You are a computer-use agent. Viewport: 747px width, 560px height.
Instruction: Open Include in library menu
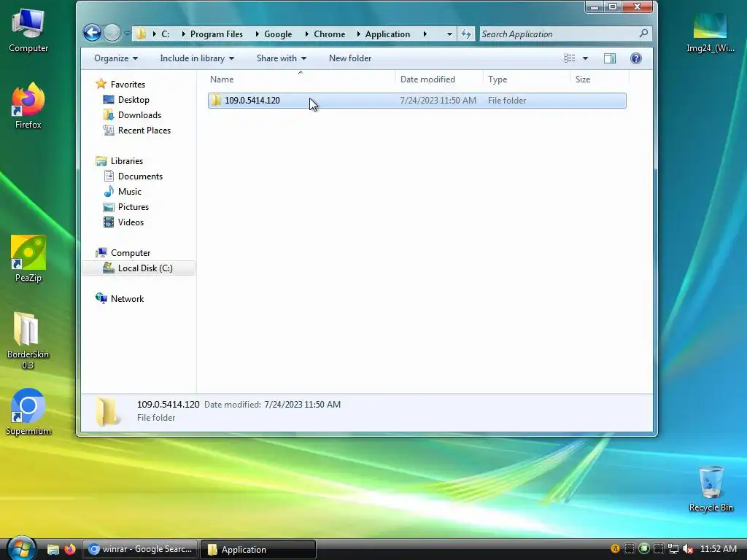click(x=197, y=58)
